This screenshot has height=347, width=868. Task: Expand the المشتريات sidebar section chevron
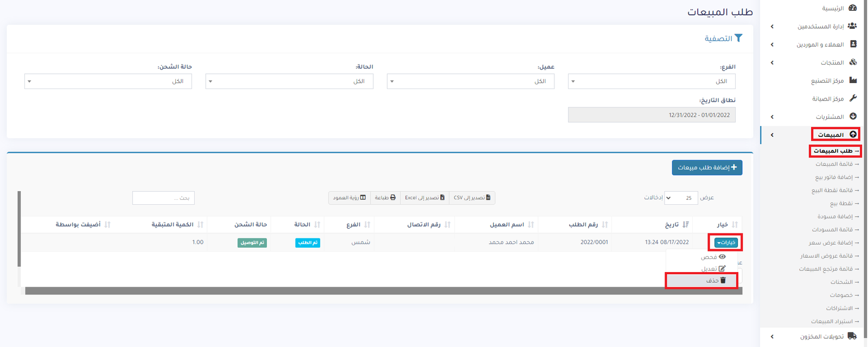coord(772,117)
